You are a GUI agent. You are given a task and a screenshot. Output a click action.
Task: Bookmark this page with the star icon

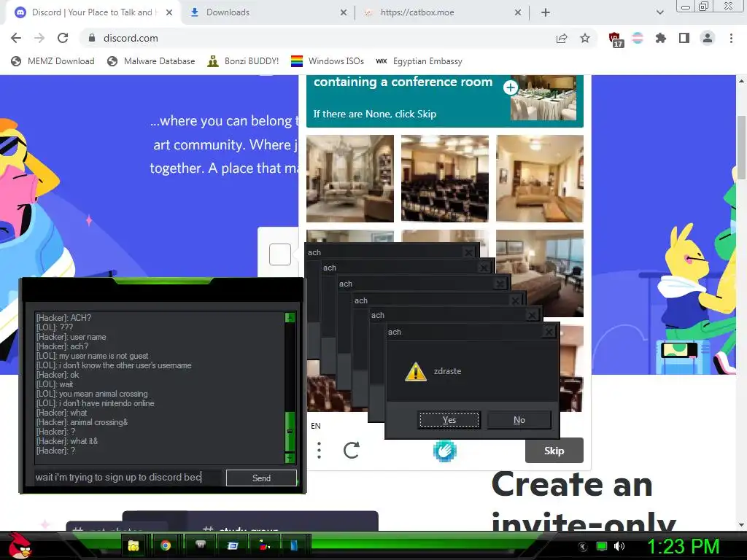585,38
